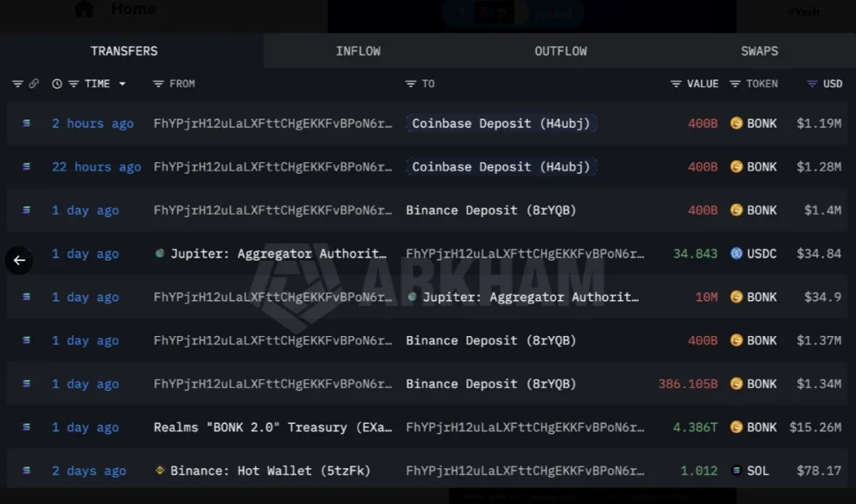Open the TOKEN column filter
The width and height of the screenshot is (856, 504).
[x=736, y=84]
